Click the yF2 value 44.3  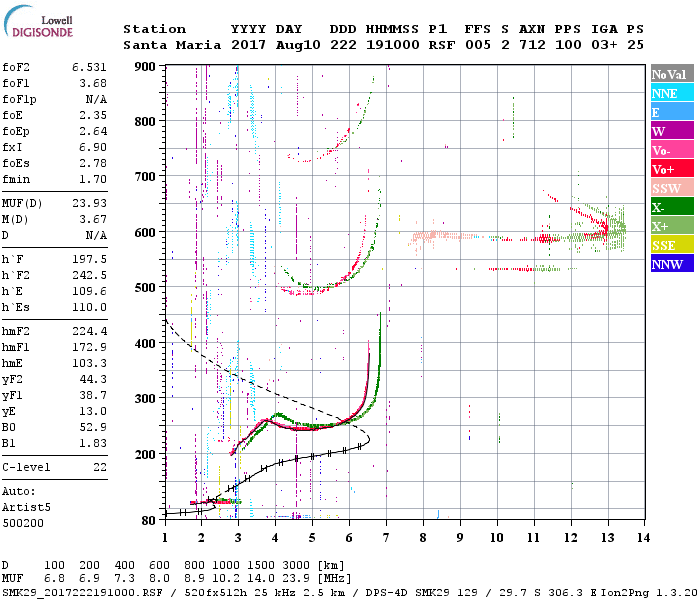tap(93, 379)
